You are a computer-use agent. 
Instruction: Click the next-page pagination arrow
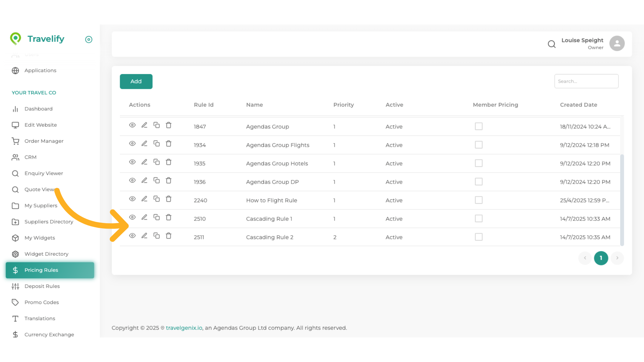pyautogui.click(x=617, y=258)
